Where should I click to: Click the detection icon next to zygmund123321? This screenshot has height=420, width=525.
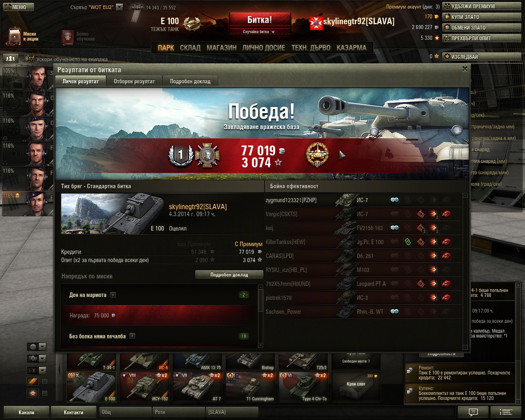coord(395,200)
